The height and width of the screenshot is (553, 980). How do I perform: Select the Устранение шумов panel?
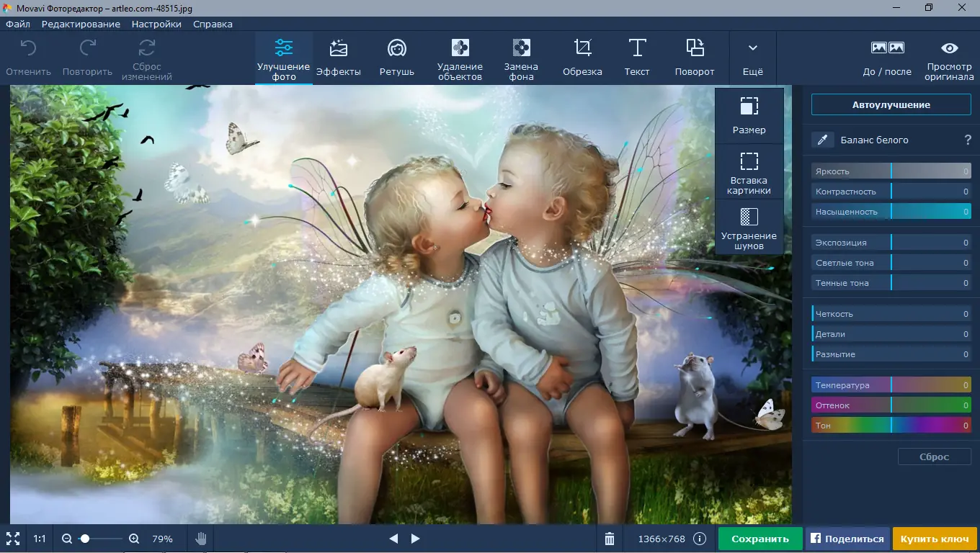[749, 227]
